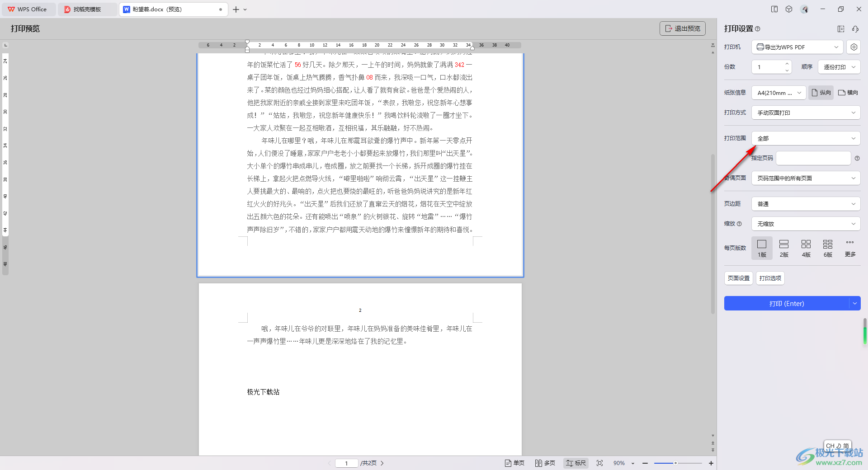This screenshot has width=868, height=470.
Task: Open the 顺序 collate order dropdown
Action: (x=839, y=67)
